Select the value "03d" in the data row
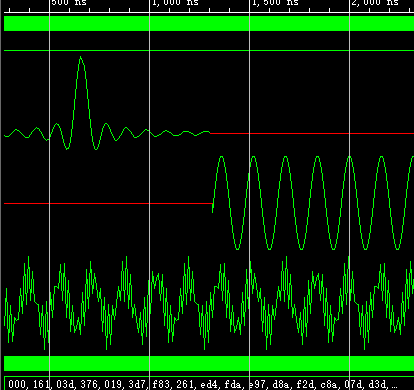414x390 pixels. click(x=65, y=384)
